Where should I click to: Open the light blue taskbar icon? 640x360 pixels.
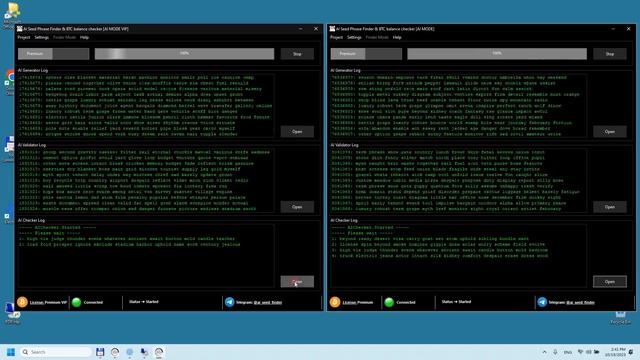pyautogui.click(x=129, y=352)
